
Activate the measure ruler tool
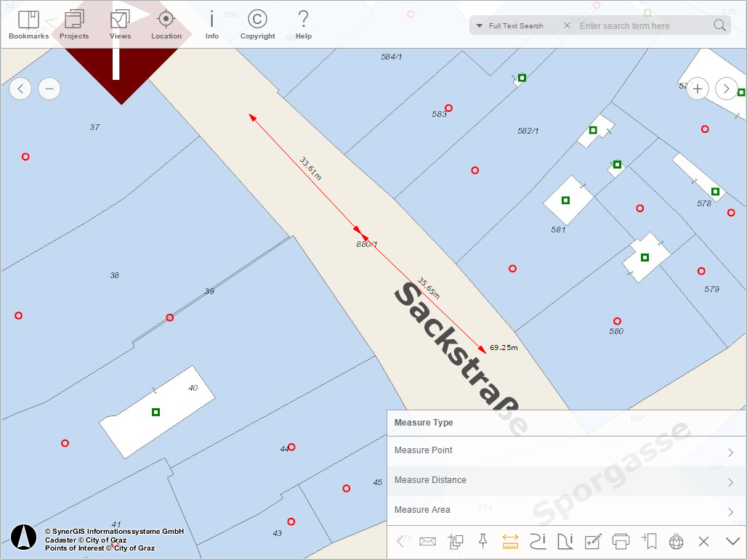(x=509, y=541)
